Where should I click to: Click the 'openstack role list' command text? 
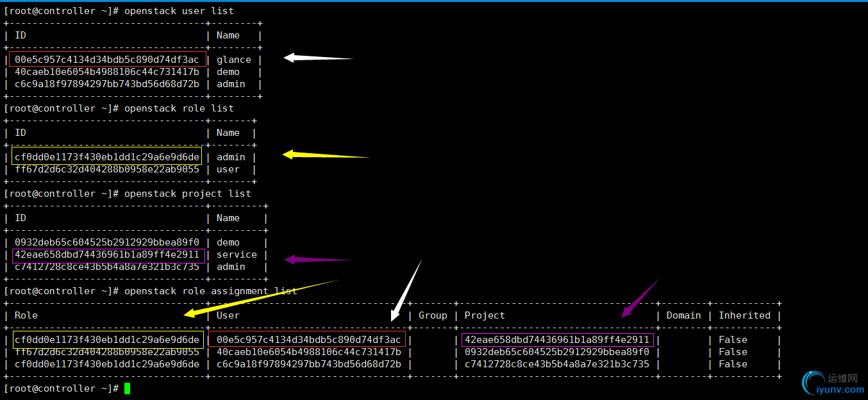click(x=179, y=108)
